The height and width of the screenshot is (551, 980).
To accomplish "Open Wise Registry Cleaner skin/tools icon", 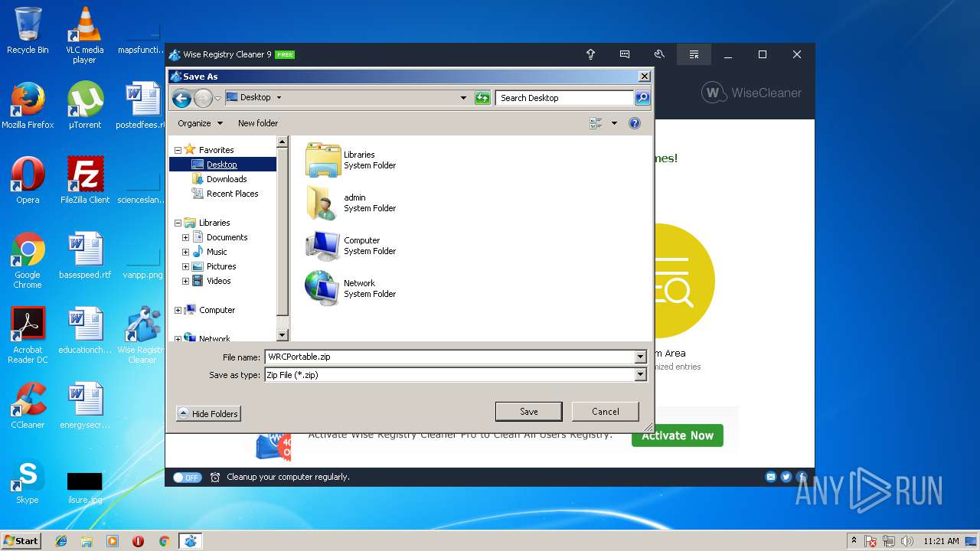I will 659,54.
